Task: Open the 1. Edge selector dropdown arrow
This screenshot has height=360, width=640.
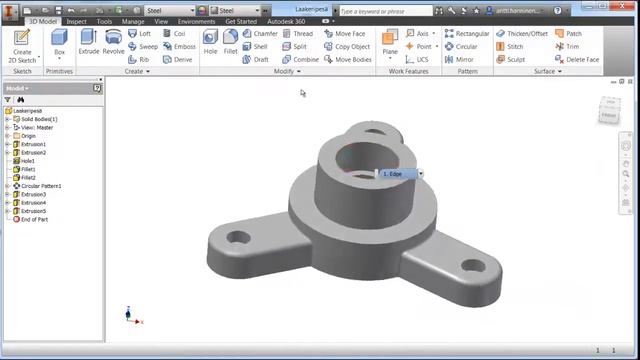Action: 420,174
